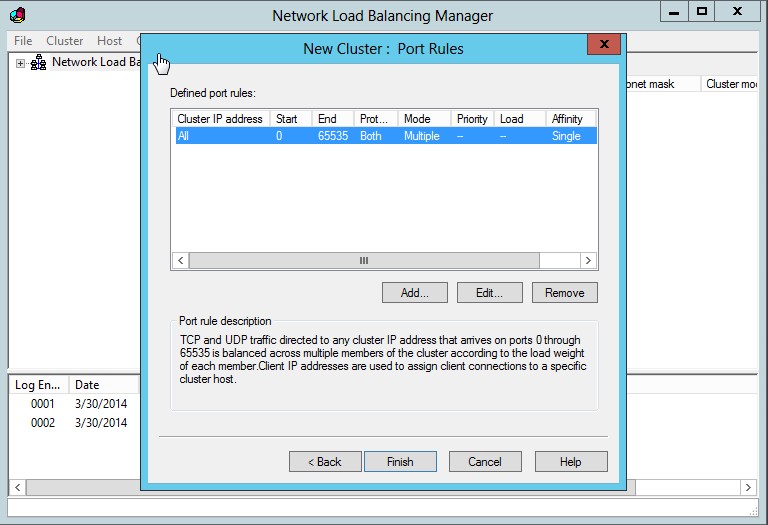Click the Edit... port rule button

coord(489,293)
